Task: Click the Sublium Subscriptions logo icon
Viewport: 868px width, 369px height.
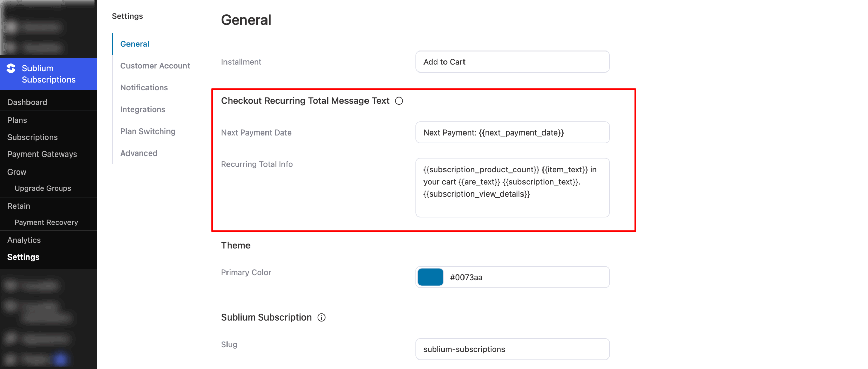Action: [x=11, y=68]
